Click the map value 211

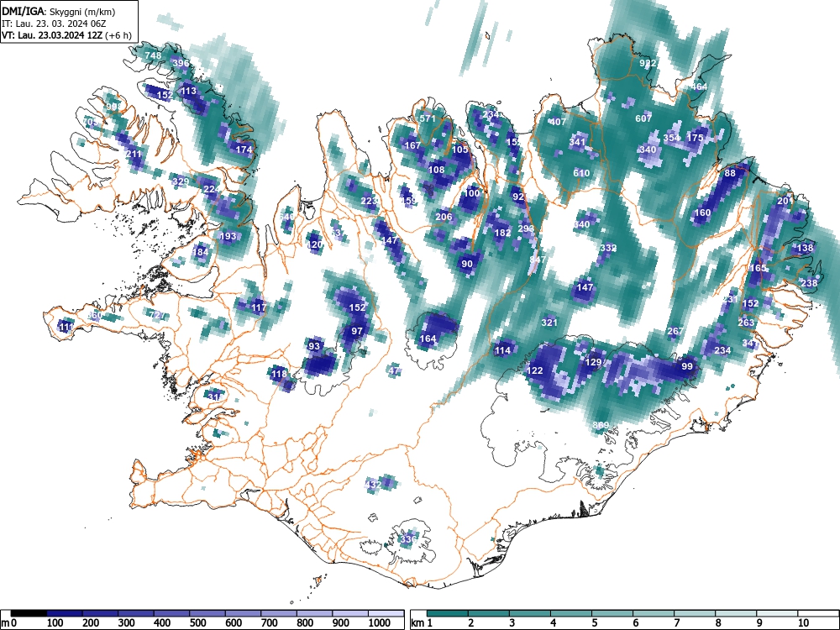[134, 155]
